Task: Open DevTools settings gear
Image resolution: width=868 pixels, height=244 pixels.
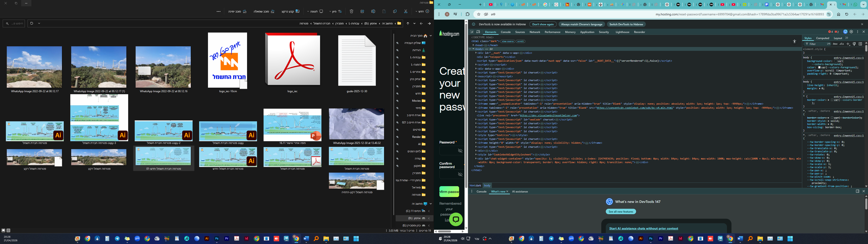Action: click(x=851, y=32)
